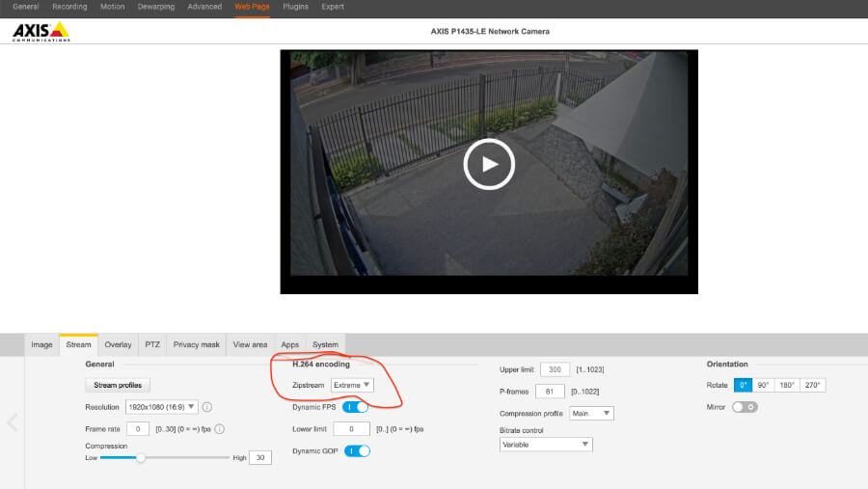Switch to the Overlay tab
Screen dimensions: 868x489
point(118,344)
